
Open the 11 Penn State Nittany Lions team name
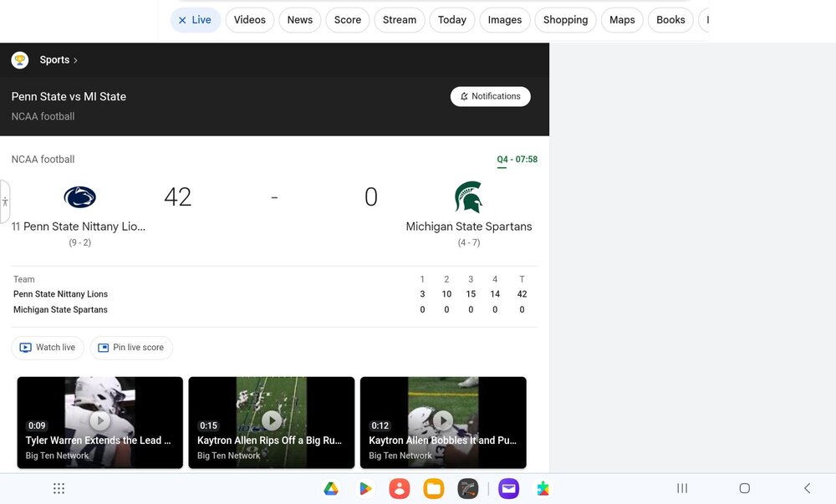click(79, 227)
